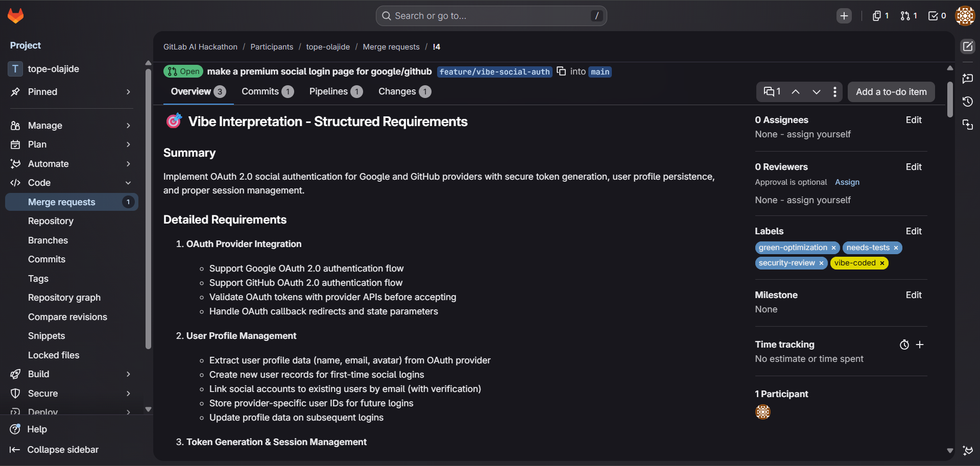Open the chat comment icon in right rail

pyautogui.click(x=968, y=78)
